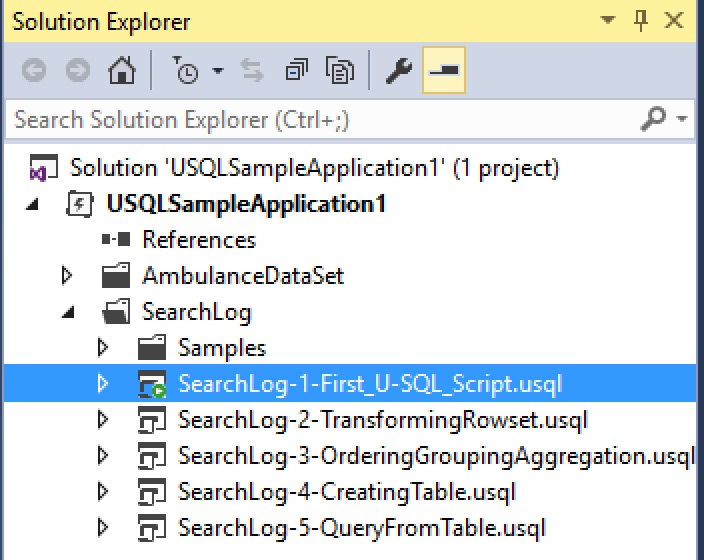Expand the AmbulanceDataSet folder
This screenshot has height=560, width=704.
(x=68, y=275)
